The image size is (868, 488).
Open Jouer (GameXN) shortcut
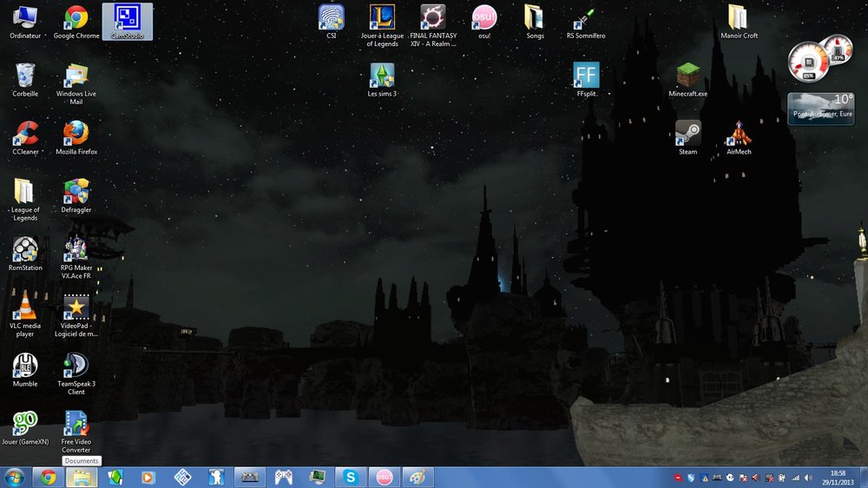point(25,429)
